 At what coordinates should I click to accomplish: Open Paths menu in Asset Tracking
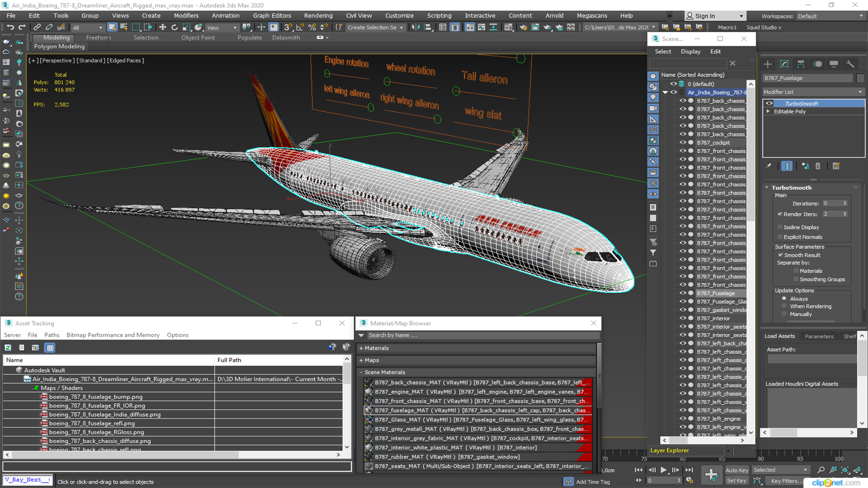pyautogui.click(x=52, y=335)
